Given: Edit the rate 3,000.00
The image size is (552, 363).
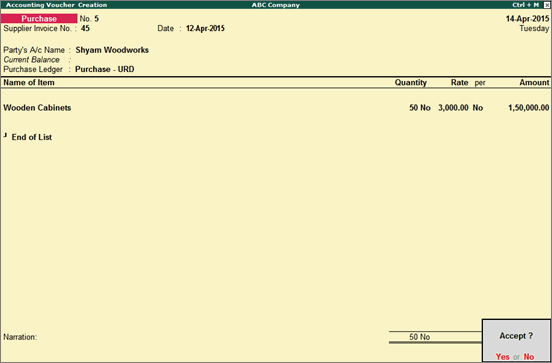Looking at the screenshot, I should pos(453,108).
